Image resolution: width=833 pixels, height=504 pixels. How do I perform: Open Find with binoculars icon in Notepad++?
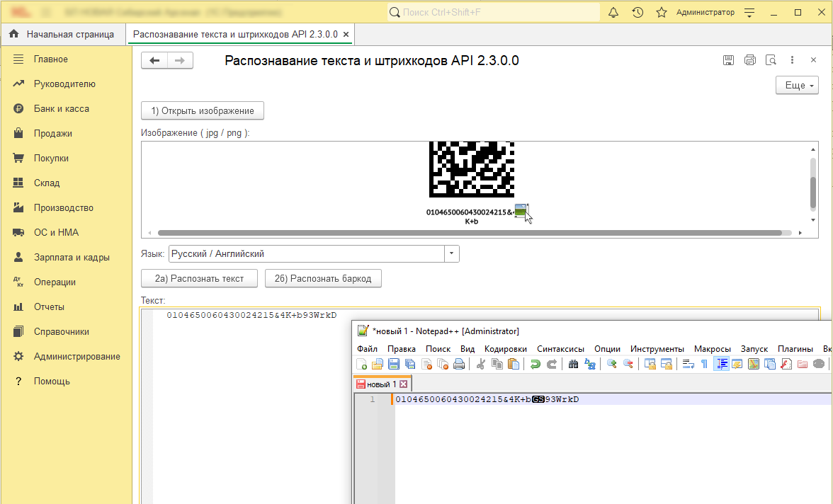point(573,364)
